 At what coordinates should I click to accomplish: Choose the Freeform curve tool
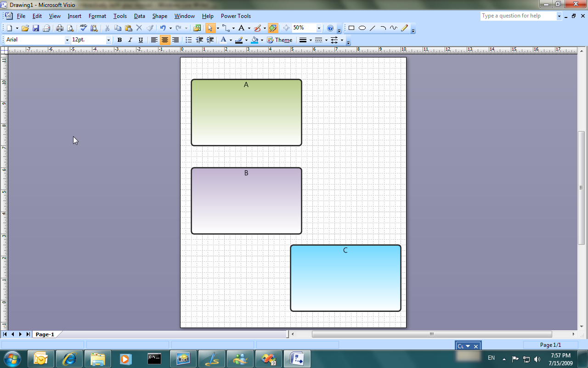point(394,28)
